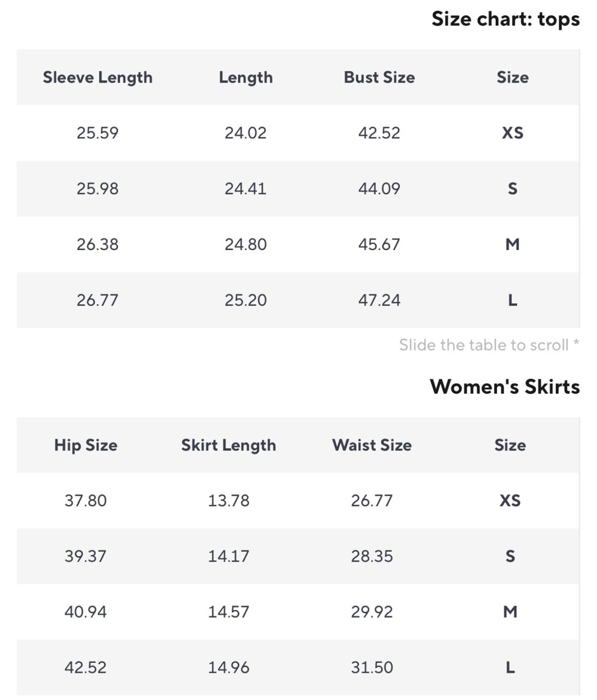Select size L in tops chart
The height and width of the screenshot is (700, 597).
click(513, 300)
